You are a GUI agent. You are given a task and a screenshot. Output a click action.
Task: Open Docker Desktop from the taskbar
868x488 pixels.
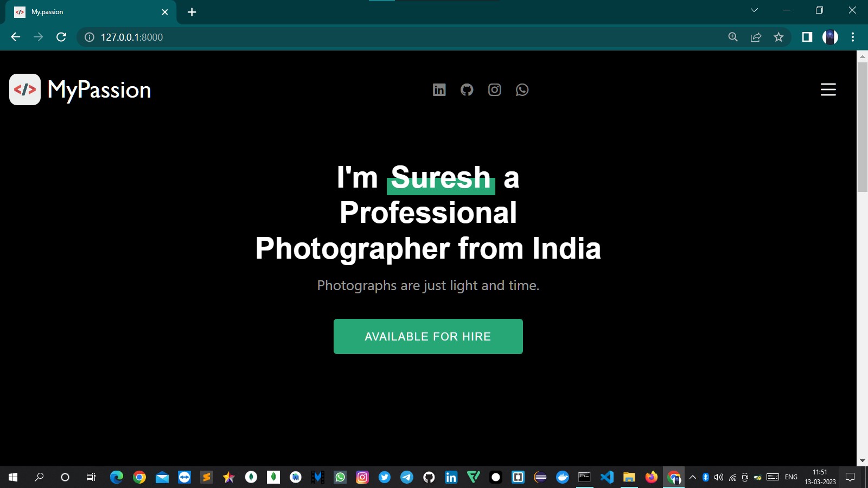[563, 477]
